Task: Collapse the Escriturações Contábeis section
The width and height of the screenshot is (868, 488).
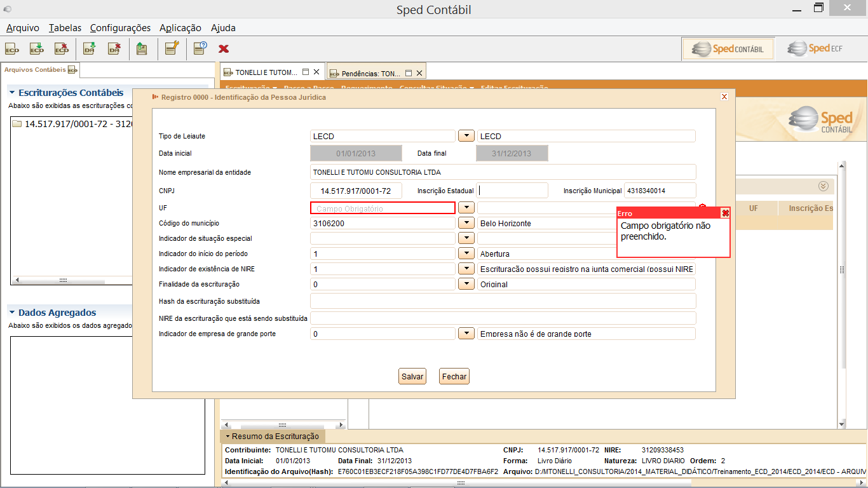Action: tap(12, 93)
